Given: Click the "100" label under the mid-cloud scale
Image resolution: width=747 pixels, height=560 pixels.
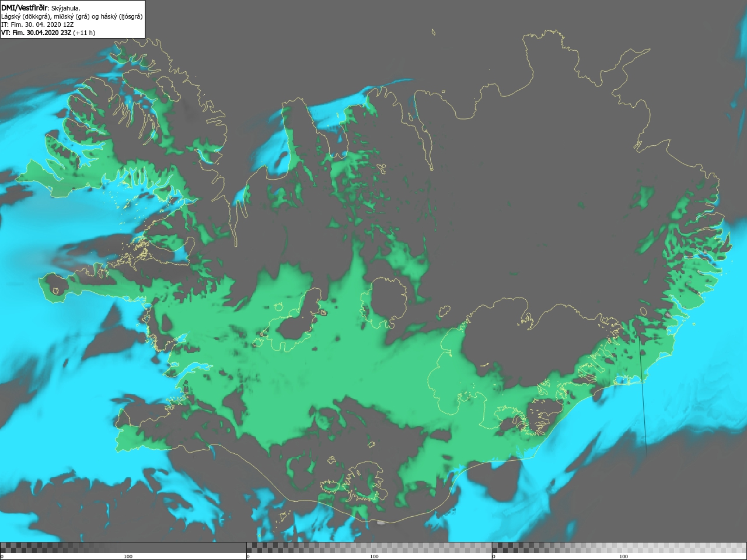Looking at the screenshot, I should point(374,556).
